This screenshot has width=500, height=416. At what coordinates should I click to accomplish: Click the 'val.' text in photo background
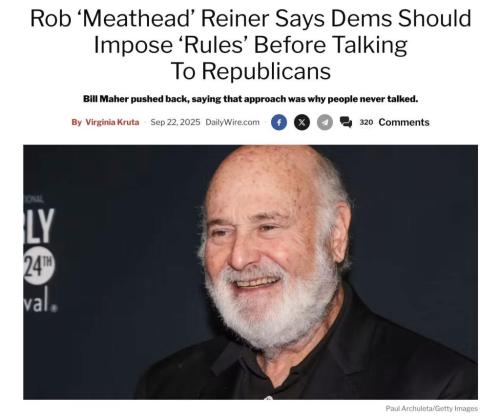40,301
